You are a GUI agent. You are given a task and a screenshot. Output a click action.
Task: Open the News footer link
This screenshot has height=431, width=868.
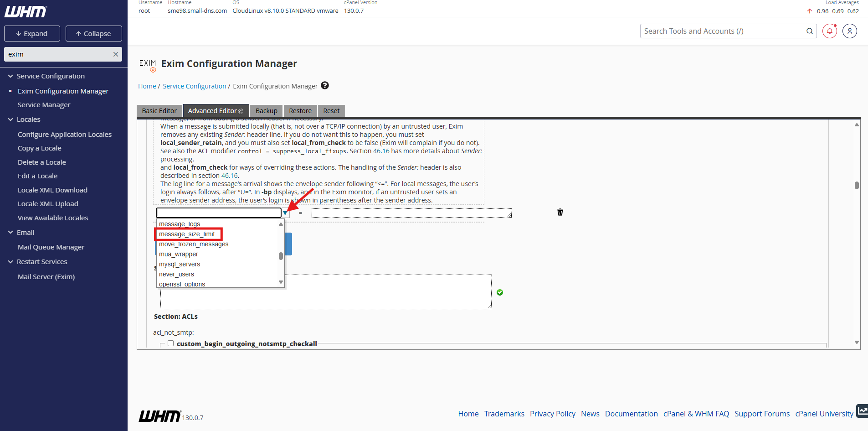point(590,414)
